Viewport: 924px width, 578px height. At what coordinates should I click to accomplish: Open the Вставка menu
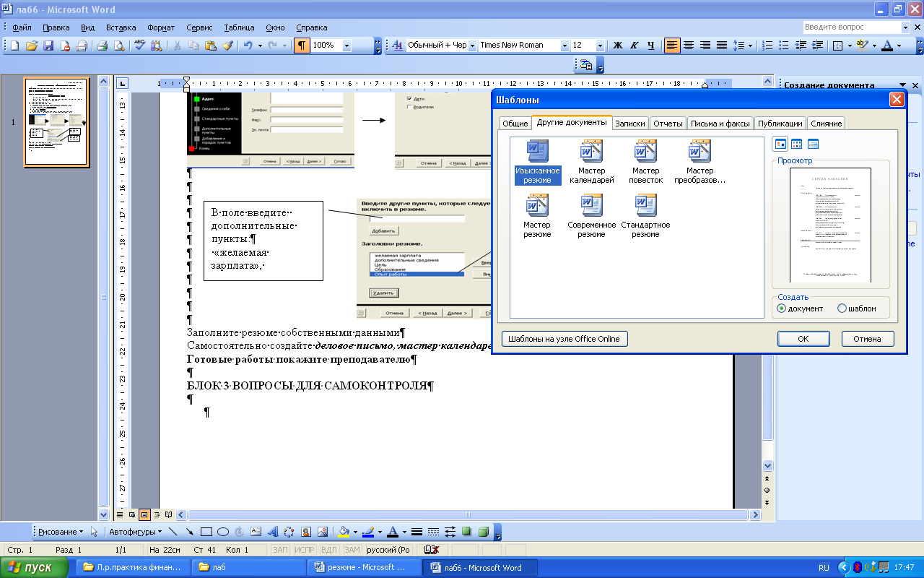121,27
